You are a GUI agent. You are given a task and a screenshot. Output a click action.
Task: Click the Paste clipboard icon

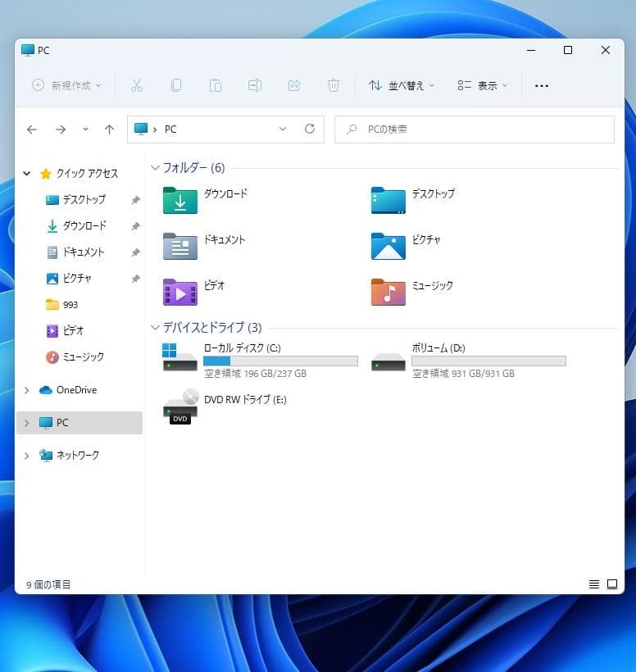coord(215,85)
